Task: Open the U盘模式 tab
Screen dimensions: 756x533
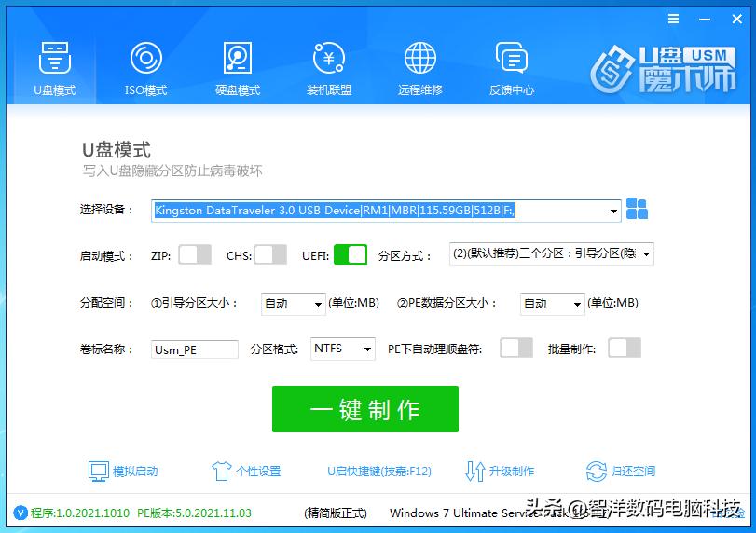Action: click(x=54, y=68)
